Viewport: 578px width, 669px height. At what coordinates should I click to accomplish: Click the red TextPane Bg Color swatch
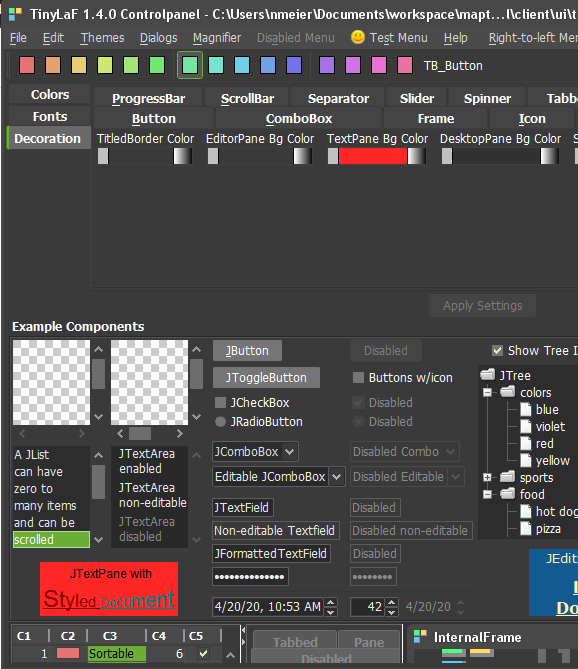pyautogui.click(x=373, y=156)
